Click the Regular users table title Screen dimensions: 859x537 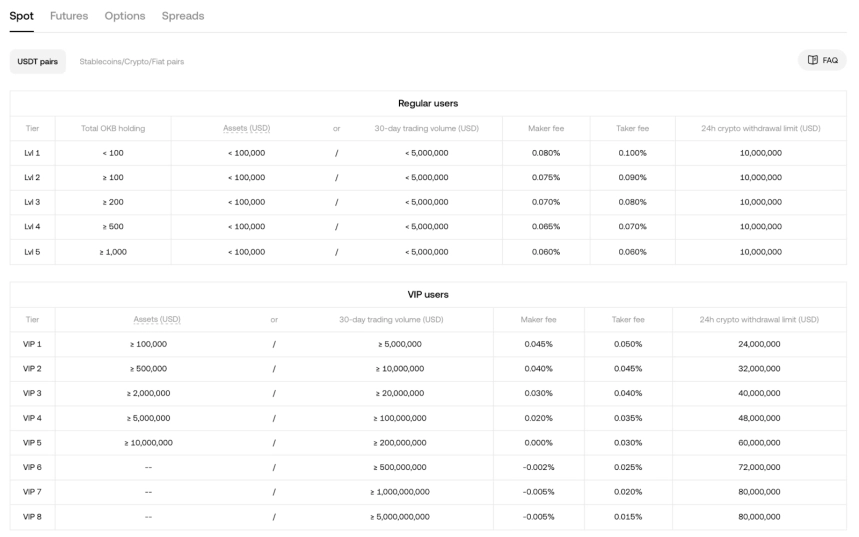[428, 103]
